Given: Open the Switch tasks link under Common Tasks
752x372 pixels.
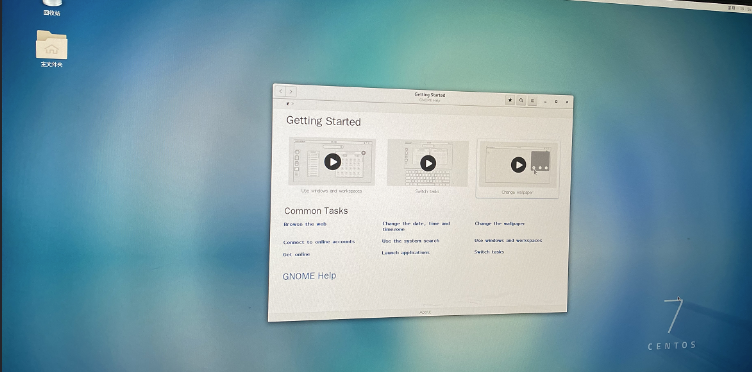Looking at the screenshot, I should coord(489,252).
